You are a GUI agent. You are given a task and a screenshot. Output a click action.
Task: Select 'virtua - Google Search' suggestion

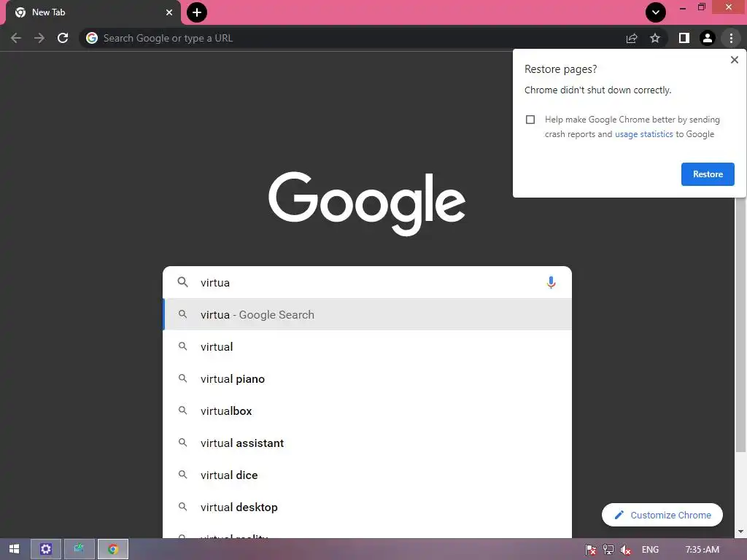(x=367, y=314)
